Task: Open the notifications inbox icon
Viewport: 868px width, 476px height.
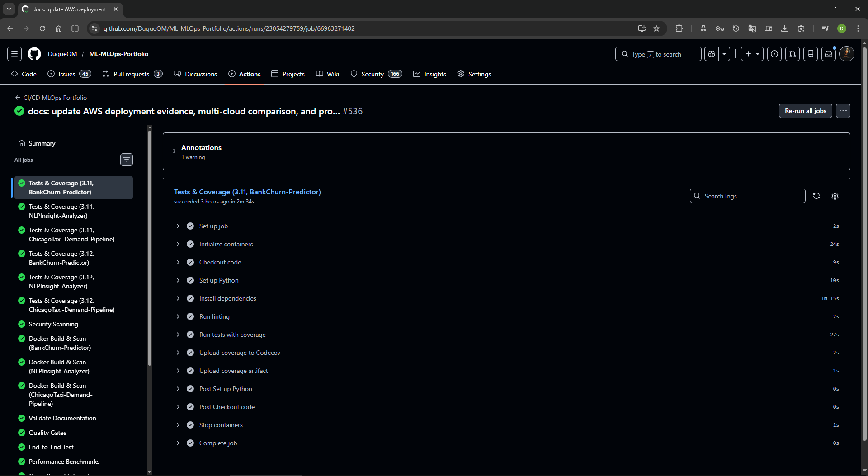Action: click(x=828, y=54)
